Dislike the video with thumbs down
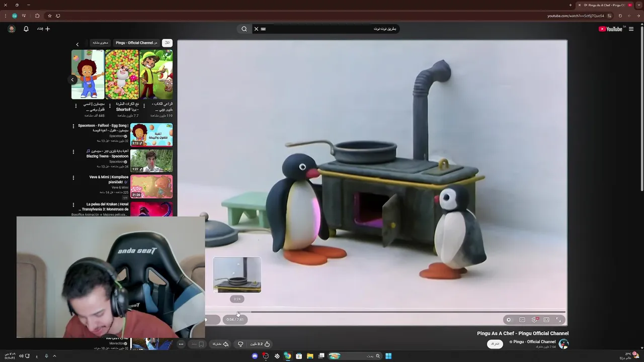Viewport: 644px width, 362px height. 240,344
